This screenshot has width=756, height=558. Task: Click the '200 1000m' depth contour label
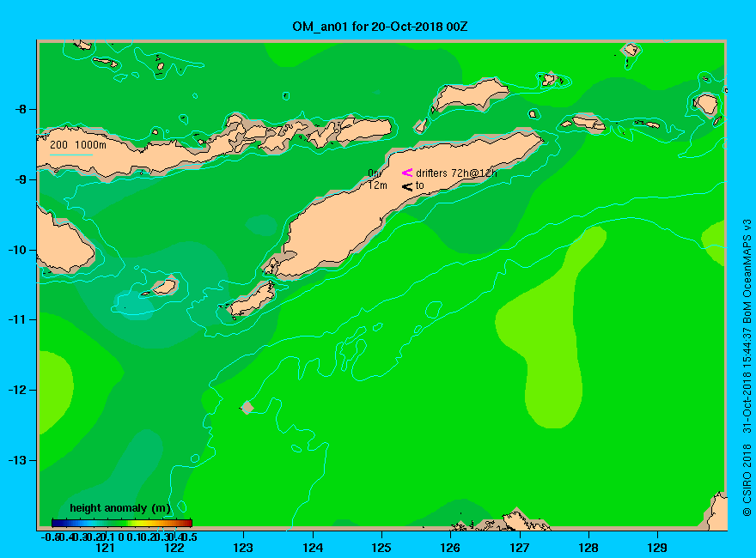78,144
